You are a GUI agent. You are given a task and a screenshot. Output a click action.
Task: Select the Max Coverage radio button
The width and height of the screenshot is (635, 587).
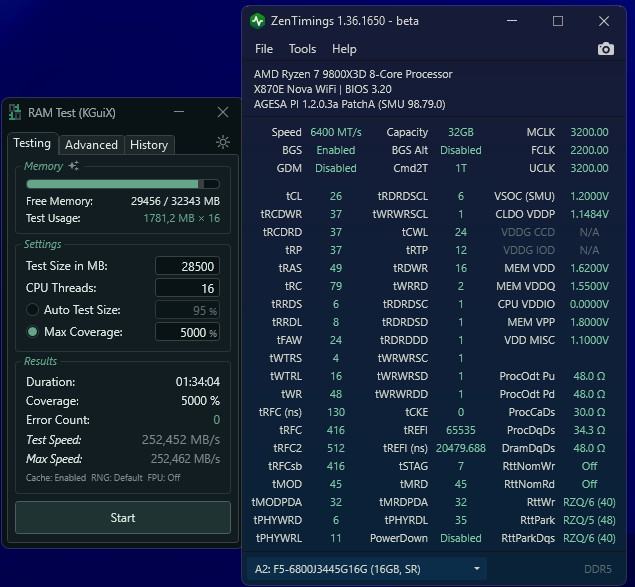(x=32, y=332)
